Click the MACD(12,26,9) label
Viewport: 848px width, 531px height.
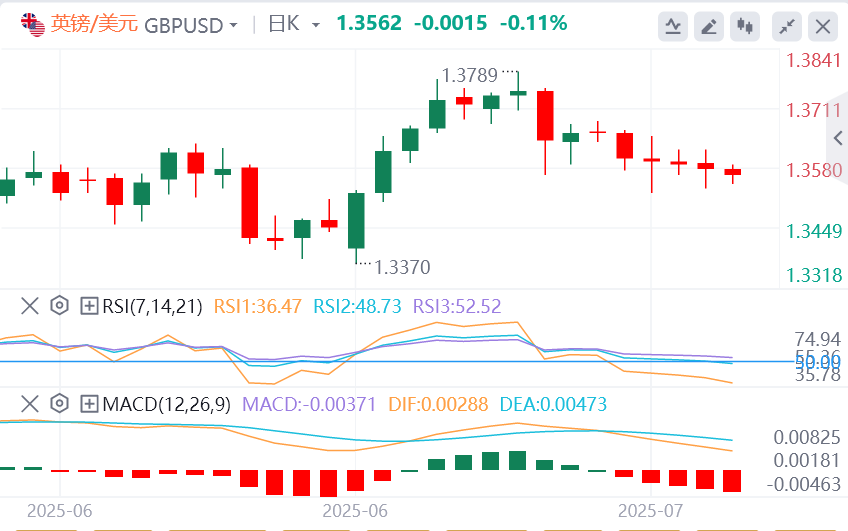(167, 404)
